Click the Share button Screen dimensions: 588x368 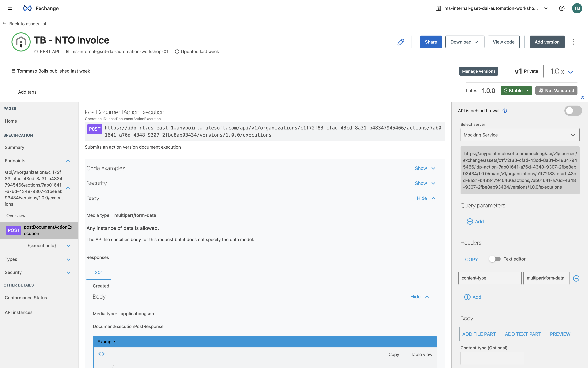[x=431, y=42]
